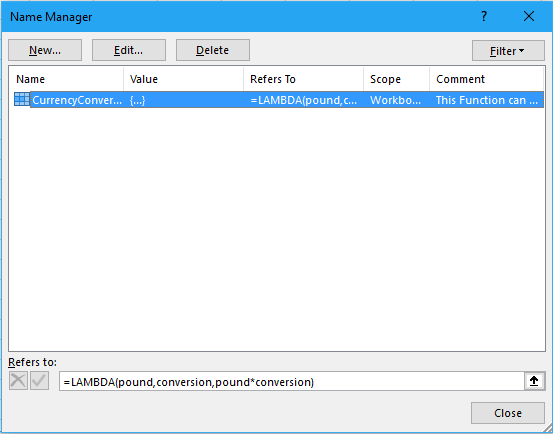This screenshot has height=434, width=553.
Task: Click the Workbo... scope cell
Action: pyautogui.click(x=395, y=100)
